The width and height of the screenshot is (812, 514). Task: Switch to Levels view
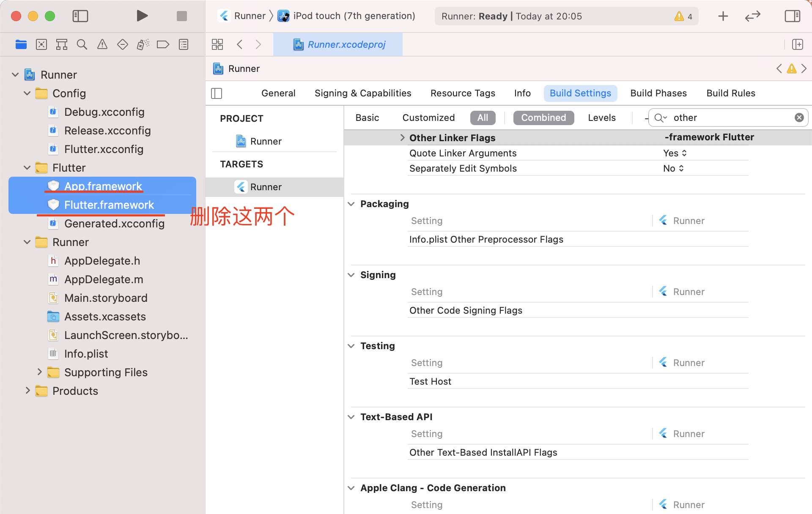coord(601,118)
